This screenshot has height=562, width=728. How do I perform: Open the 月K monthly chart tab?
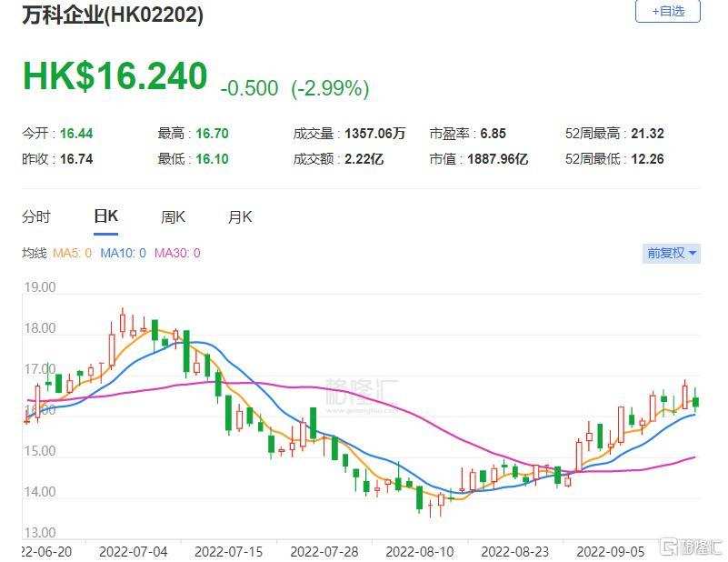(x=240, y=217)
